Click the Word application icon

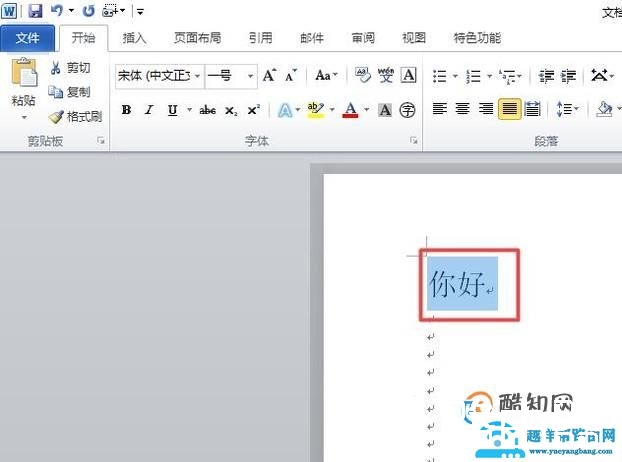[9, 11]
